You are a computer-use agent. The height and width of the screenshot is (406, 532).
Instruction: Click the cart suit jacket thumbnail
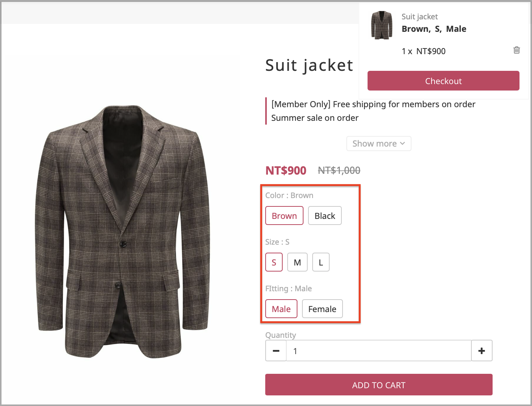pos(382,25)
